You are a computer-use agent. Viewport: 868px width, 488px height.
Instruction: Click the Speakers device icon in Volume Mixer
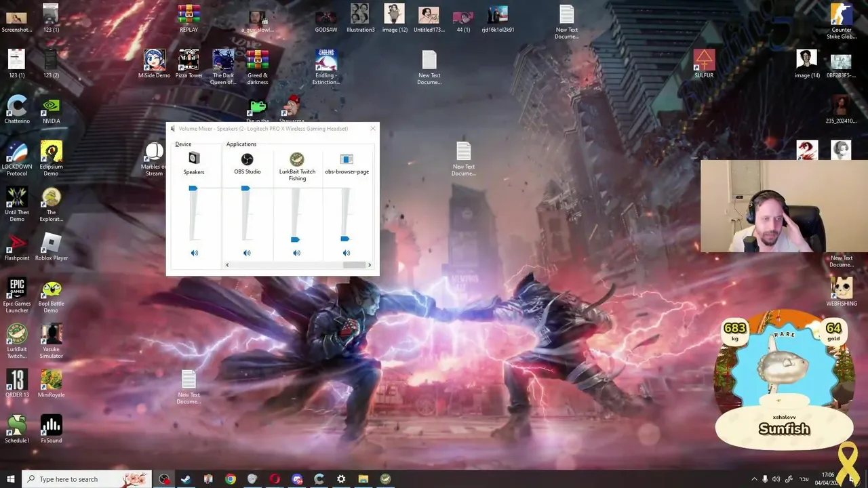(x=194, y=159)
